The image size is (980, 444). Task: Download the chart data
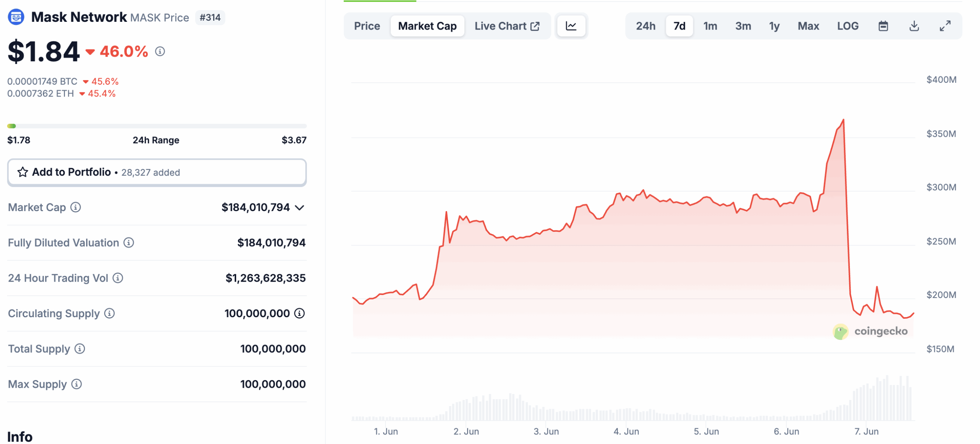pos(915,26)
